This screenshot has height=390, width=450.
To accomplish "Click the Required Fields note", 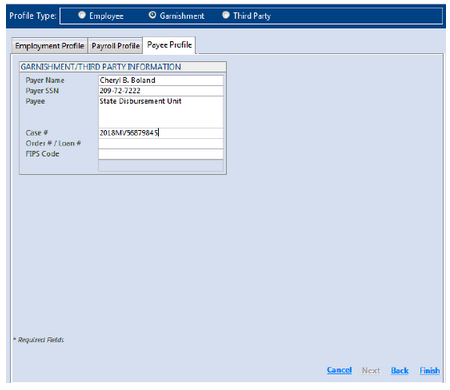I will click(x=39, y=340).
